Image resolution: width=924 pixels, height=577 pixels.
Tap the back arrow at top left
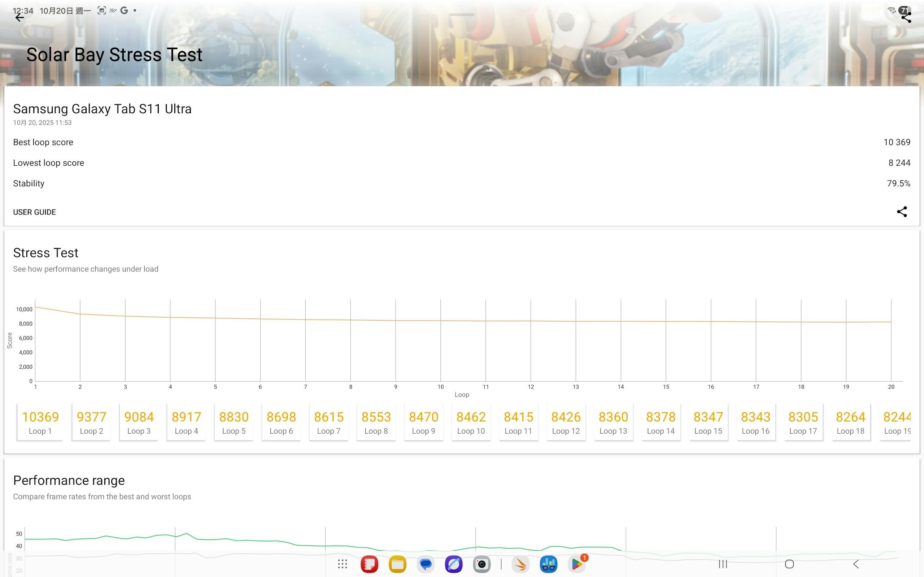pos(19,17)
